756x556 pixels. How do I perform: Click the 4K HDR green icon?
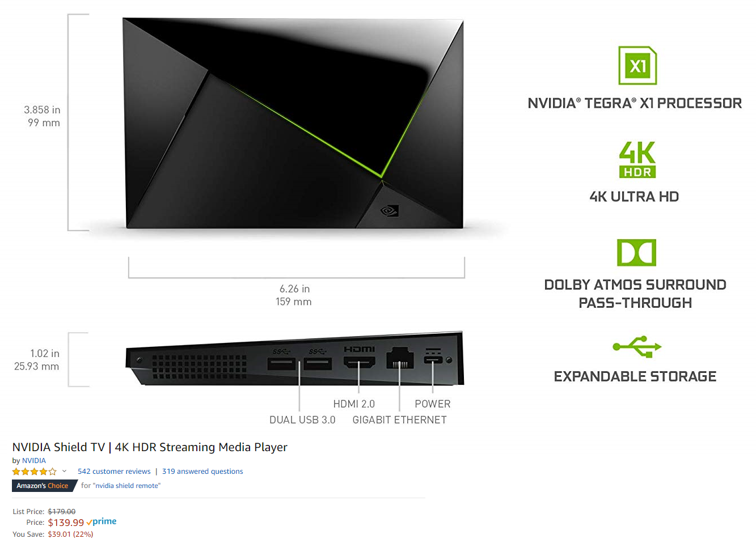[637, 160]
